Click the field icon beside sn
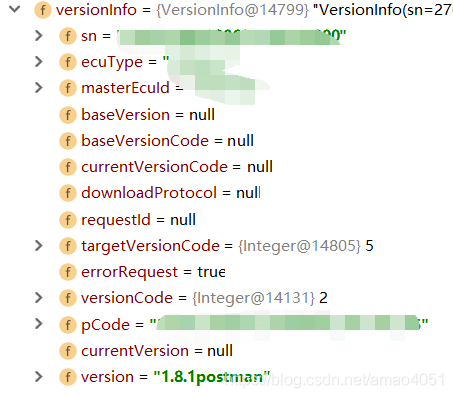The width and height of the screenshot is (453, 398). pos(68,36)
